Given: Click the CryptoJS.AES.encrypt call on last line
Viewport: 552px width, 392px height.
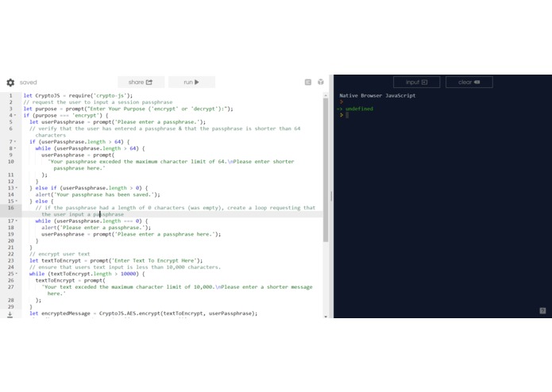Looking at the screenshot, I should (x=178, y=313).
